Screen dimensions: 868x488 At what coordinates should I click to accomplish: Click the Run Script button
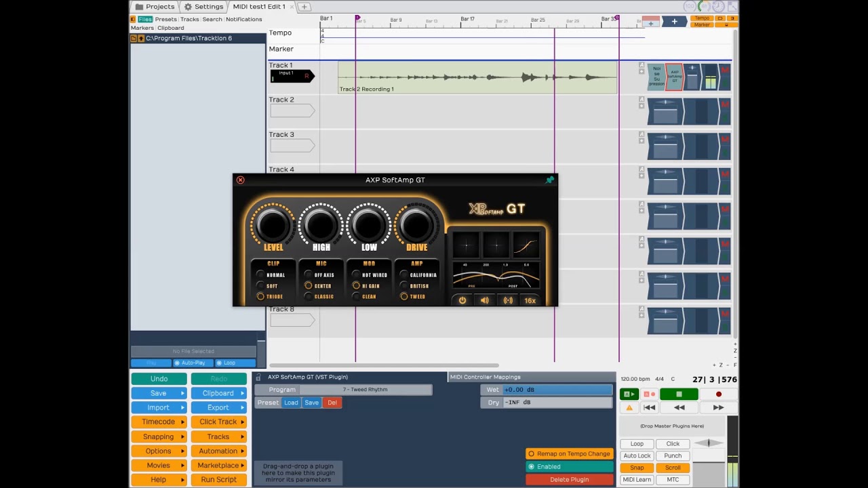(218, 479)
